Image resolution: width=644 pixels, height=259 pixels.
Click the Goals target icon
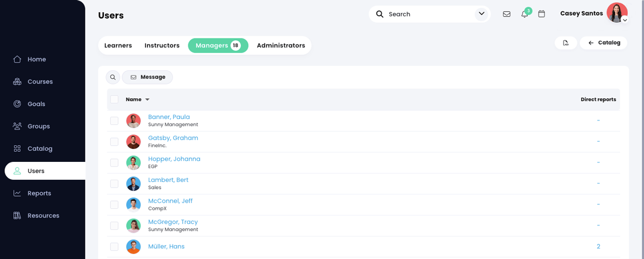tap(17, 104)
